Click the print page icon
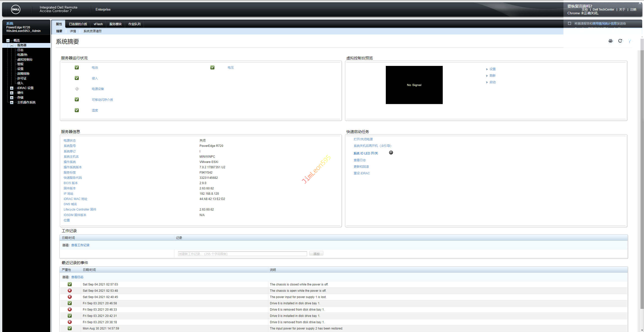The height and width of the screenshot is (332, 644). pyautogui.click(x=610, y=41)
